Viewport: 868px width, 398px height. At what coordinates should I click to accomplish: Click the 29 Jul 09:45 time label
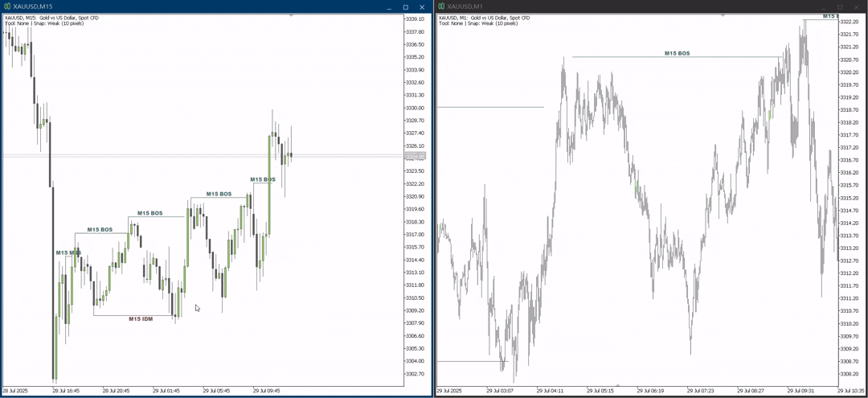(x=267, y=391)
